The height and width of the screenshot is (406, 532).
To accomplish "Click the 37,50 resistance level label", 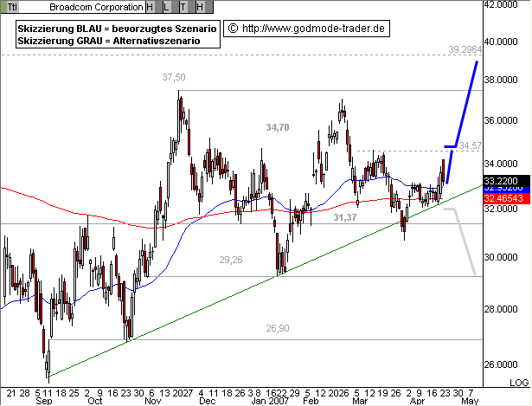I will click(x=174, y=78).
